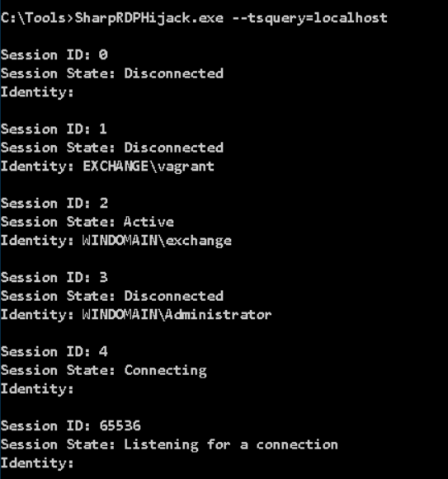Click the Session ID: 4 line

(x=54, y=352)
